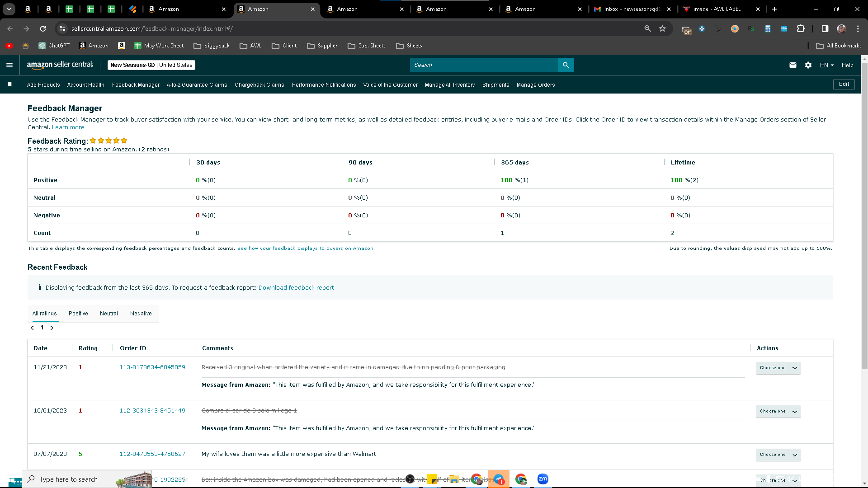Open the hamburger navigation menu
Viewport: 868px width, 488px height.
(9, 65)
